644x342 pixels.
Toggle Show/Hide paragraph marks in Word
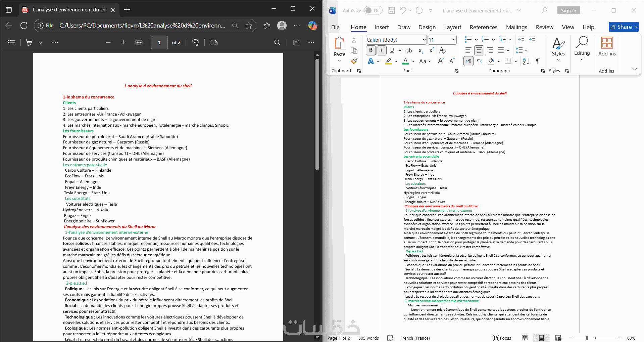(x=538, y=61)
